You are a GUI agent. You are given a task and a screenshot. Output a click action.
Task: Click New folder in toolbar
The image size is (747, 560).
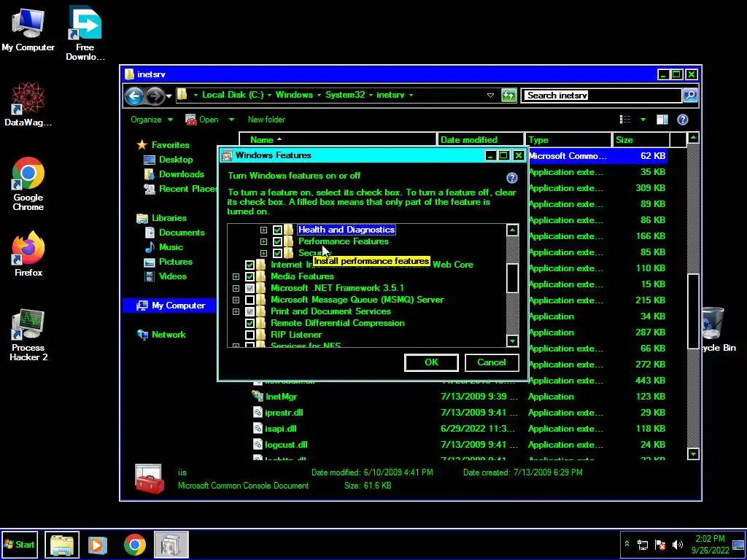tap(266, 120)
